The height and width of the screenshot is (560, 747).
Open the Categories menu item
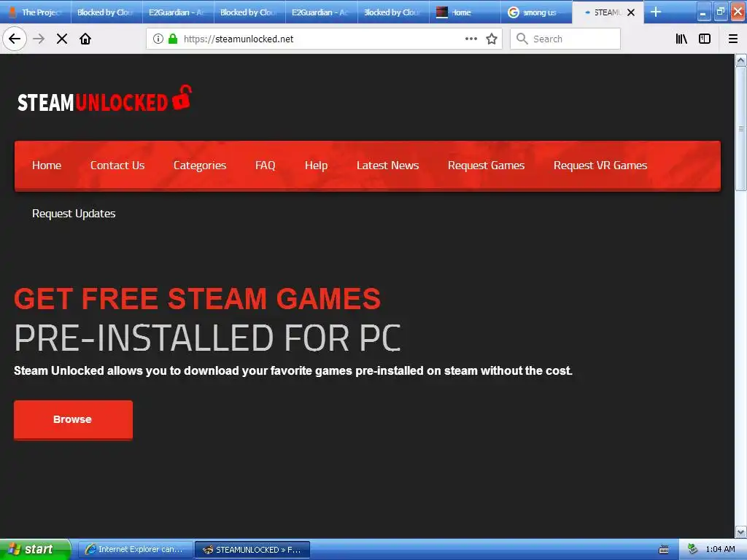[x=200, y=166]
